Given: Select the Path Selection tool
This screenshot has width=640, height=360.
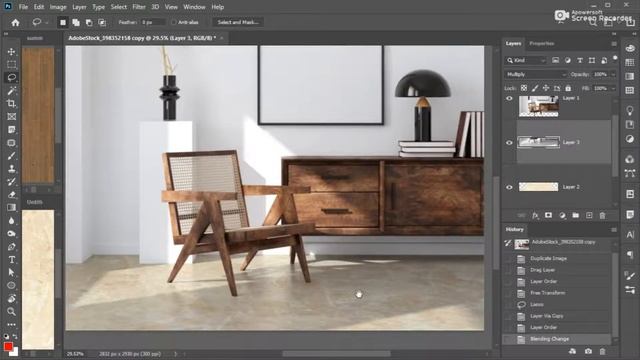Looking at the screenshot, I should [x=11, y=272].
